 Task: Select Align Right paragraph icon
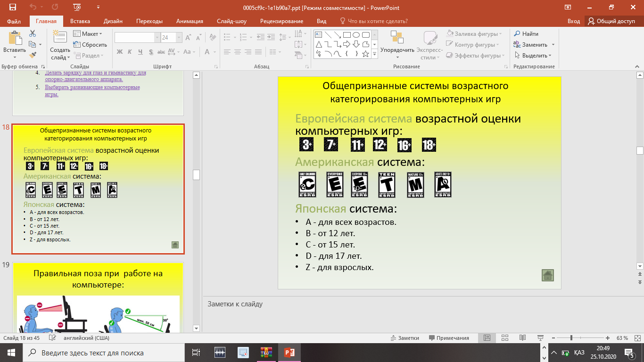pyautogui.click(x=248, y=52)
